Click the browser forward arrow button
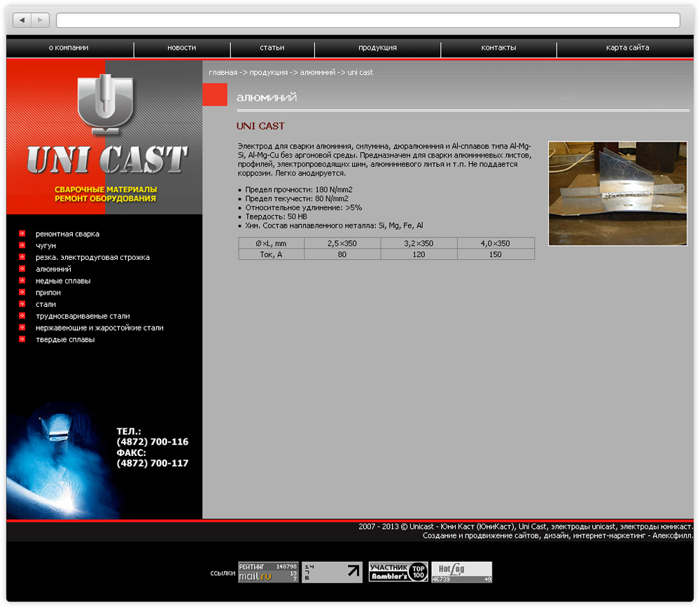 [40, 20]
